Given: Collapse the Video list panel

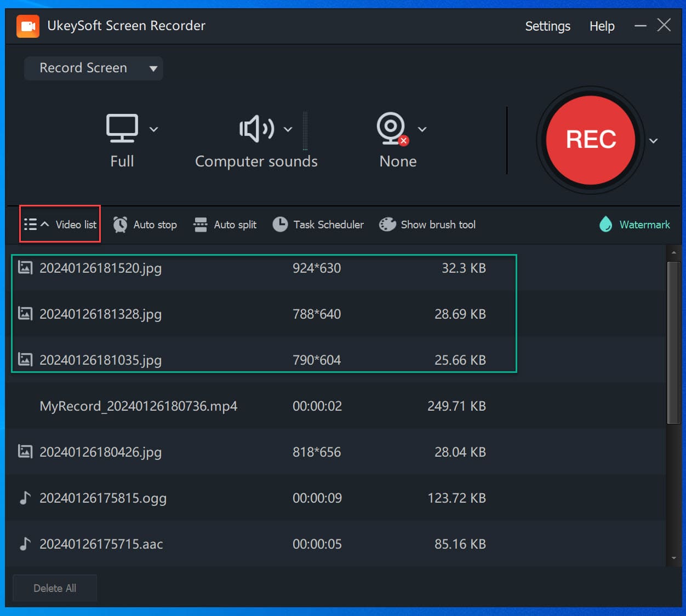Looking at the screenshot, I should [60, 224].
